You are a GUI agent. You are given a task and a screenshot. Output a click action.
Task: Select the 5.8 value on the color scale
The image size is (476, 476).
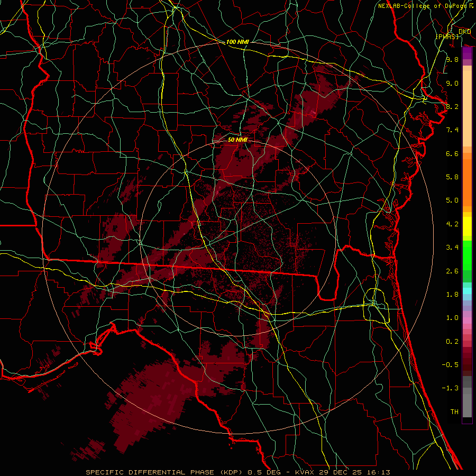point(452,177)
